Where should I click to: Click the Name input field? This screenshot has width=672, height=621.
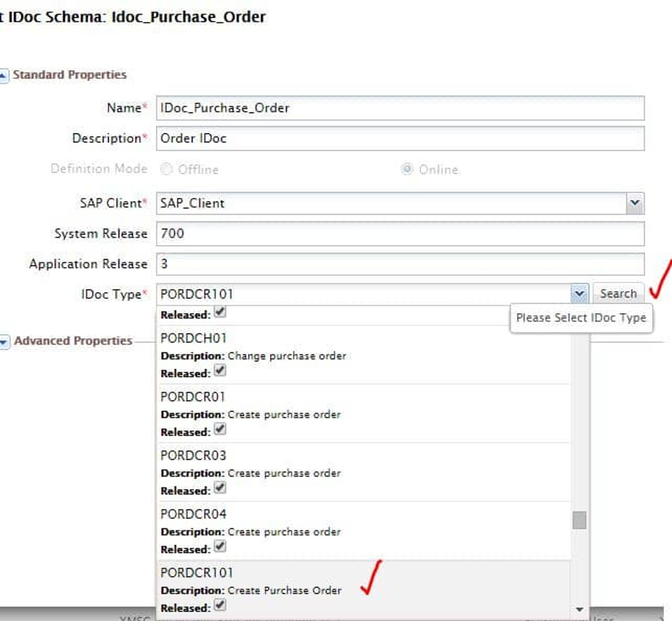tap(400, 108)
